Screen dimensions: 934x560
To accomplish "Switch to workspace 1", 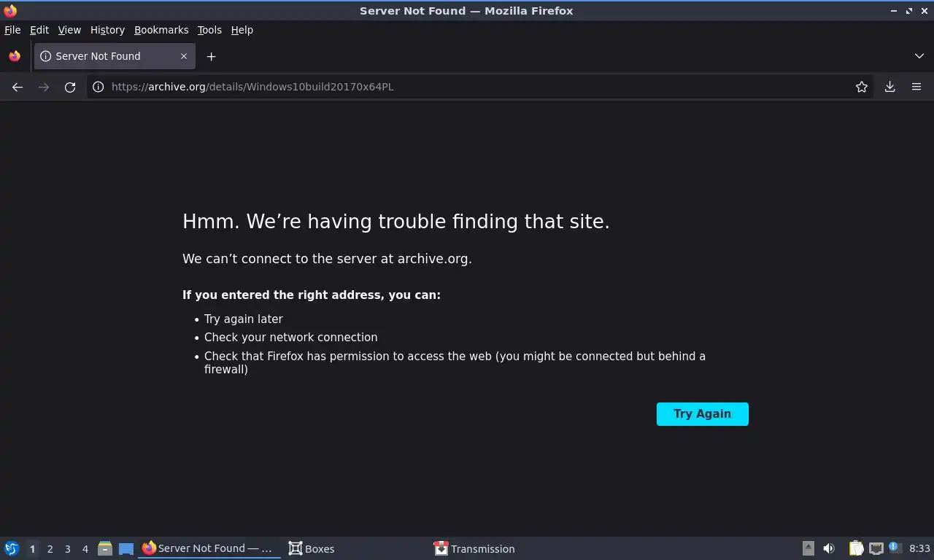I will 32,549.
